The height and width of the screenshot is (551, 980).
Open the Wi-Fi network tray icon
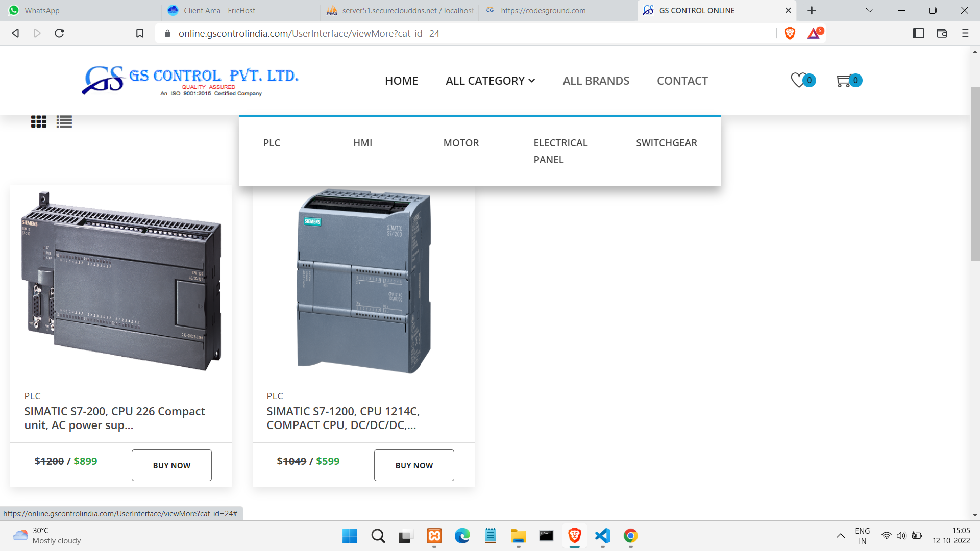tap(886, 536)
